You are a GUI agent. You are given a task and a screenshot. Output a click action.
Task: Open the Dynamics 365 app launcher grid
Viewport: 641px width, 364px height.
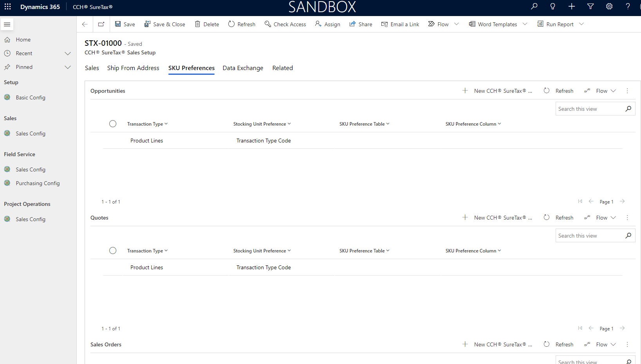point(7,7)
